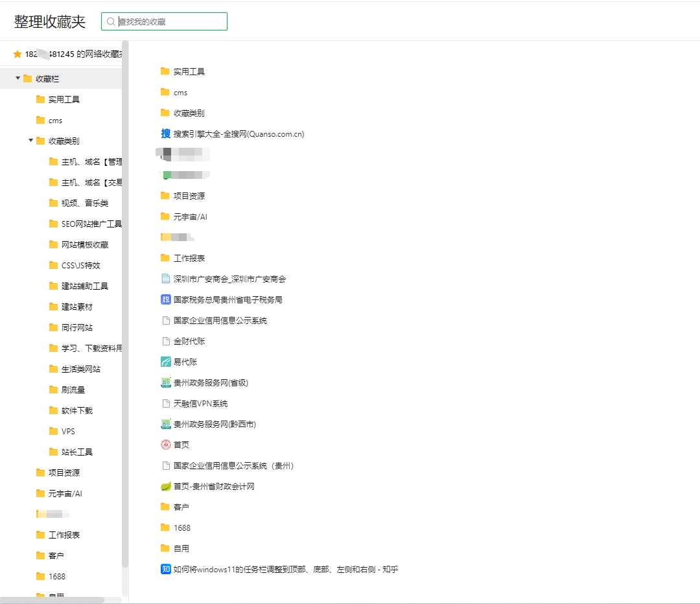Select cms folder in the left tree
The height and width of the screenshot is (604, 700).
pos(55,120)
